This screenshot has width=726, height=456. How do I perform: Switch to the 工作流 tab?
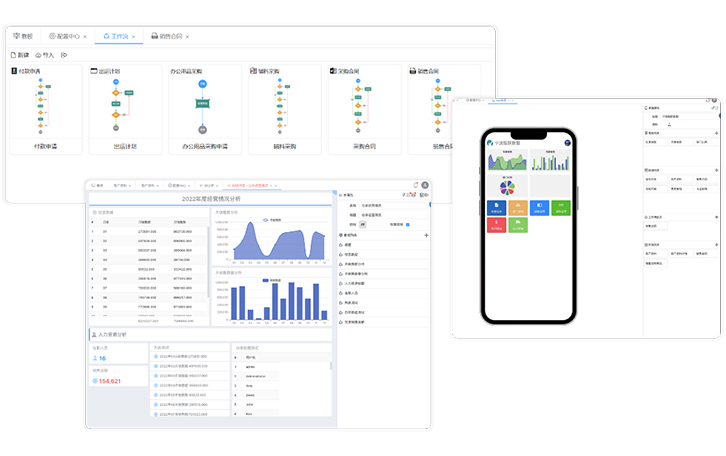pyautogui.click(x=118, y=36)
